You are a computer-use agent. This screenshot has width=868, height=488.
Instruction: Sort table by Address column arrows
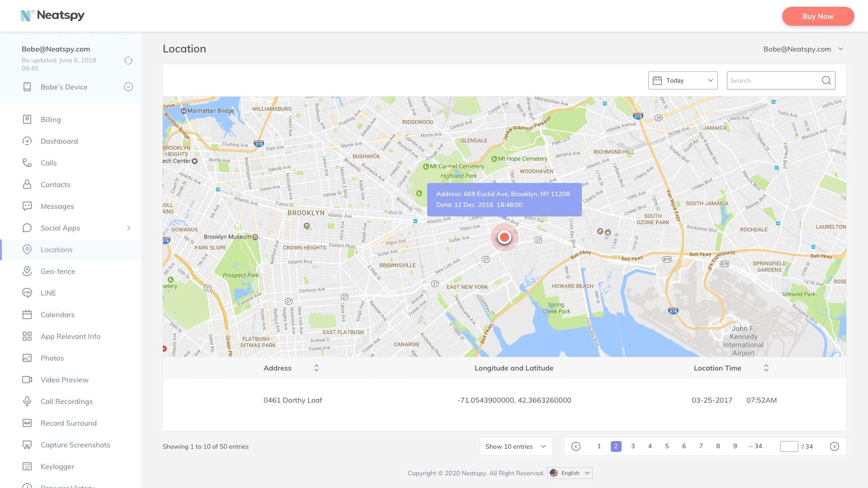(x=316, y=368)
